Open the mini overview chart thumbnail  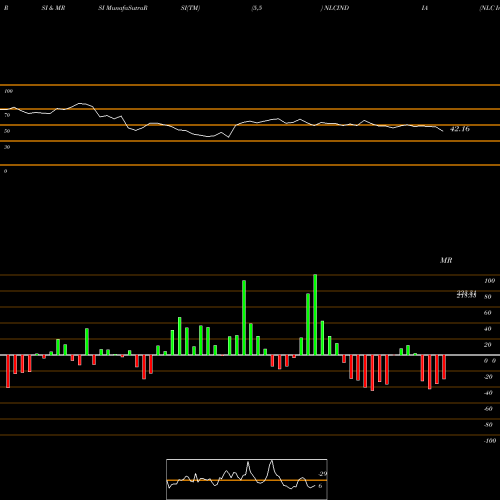[x=247, y=479]
